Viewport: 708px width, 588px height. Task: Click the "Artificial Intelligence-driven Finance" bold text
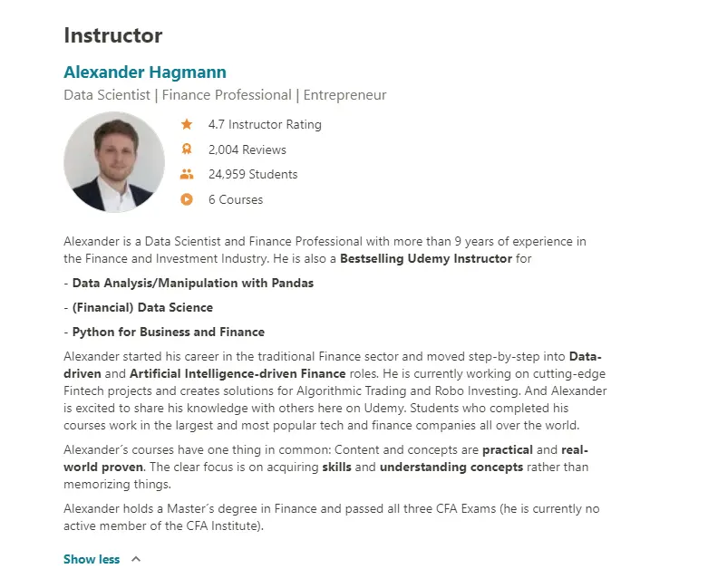[x=238, y=373]
